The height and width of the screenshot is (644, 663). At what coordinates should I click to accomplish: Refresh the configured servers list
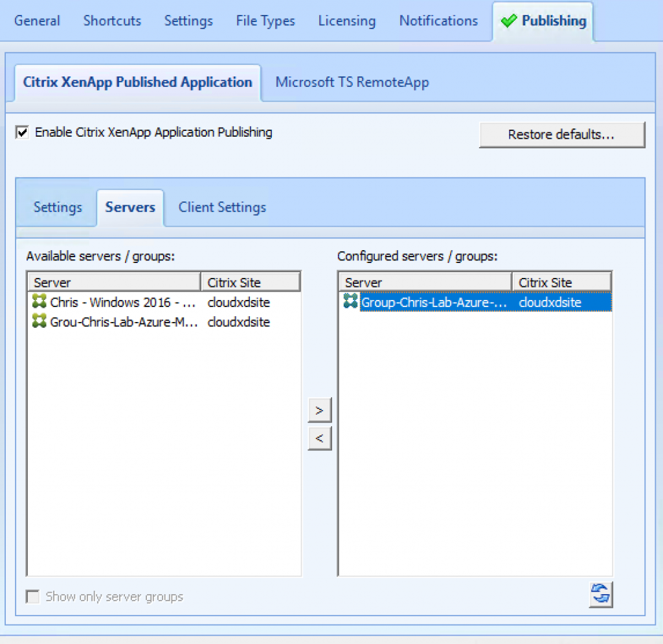600,593
